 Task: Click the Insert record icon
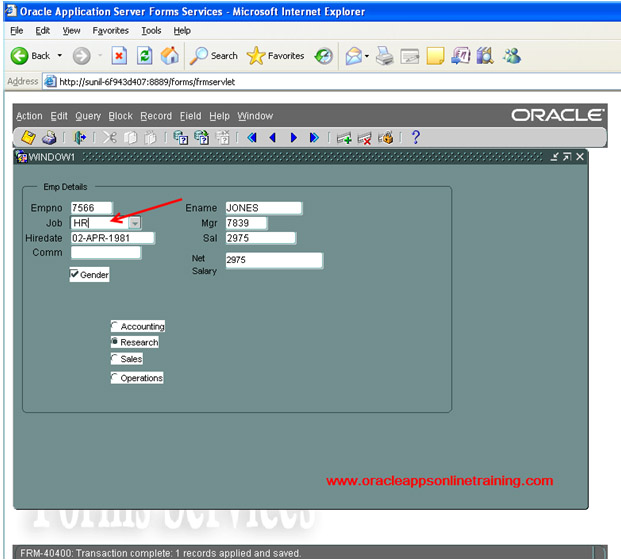click(344, 137)
